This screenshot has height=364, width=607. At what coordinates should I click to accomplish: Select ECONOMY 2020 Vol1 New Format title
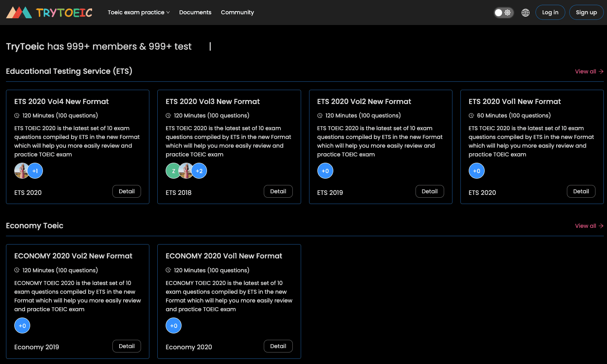(224, 256)
